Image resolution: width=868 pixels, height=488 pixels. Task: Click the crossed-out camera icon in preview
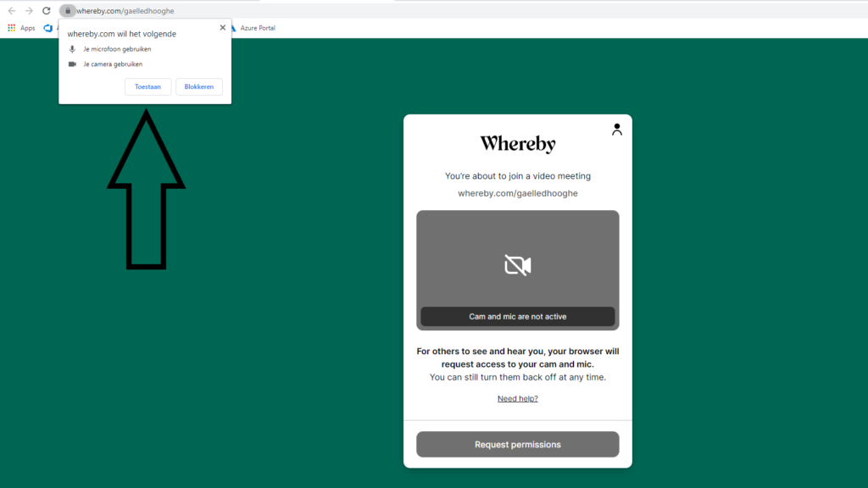[518, 265]
